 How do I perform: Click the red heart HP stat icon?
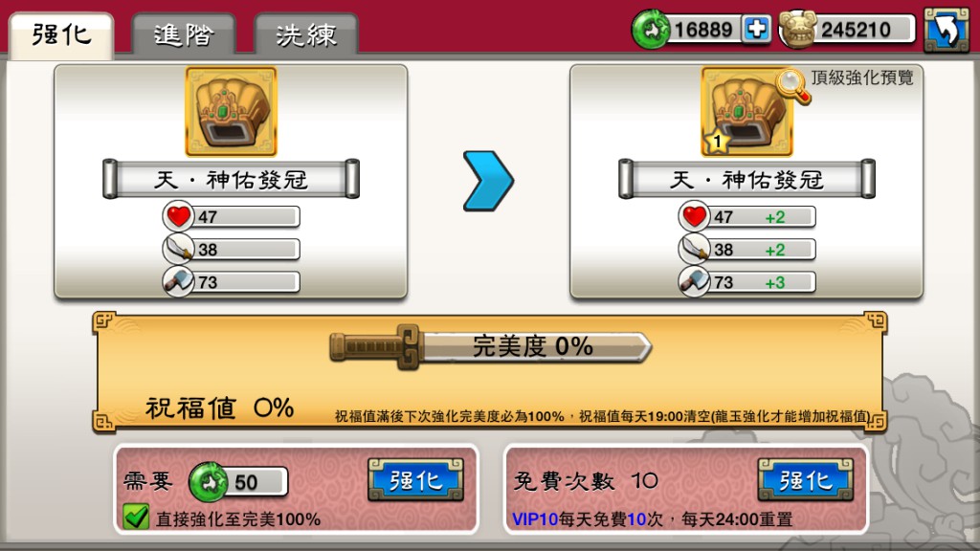pos(178,216)
